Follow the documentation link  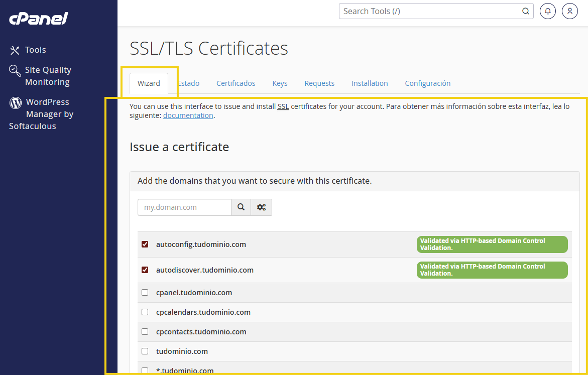pyautogui.click(x=188, y=115)
